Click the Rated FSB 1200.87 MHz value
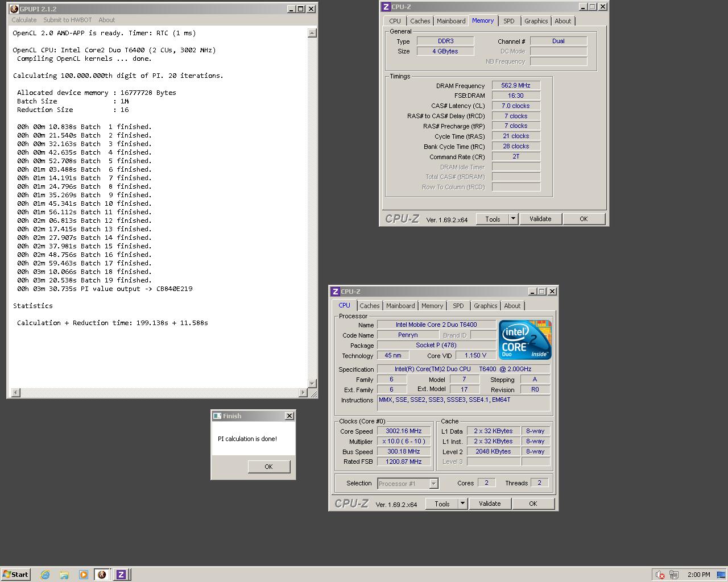Image resolution: width=728 pixels, height=582 pixels. point(404,462)
